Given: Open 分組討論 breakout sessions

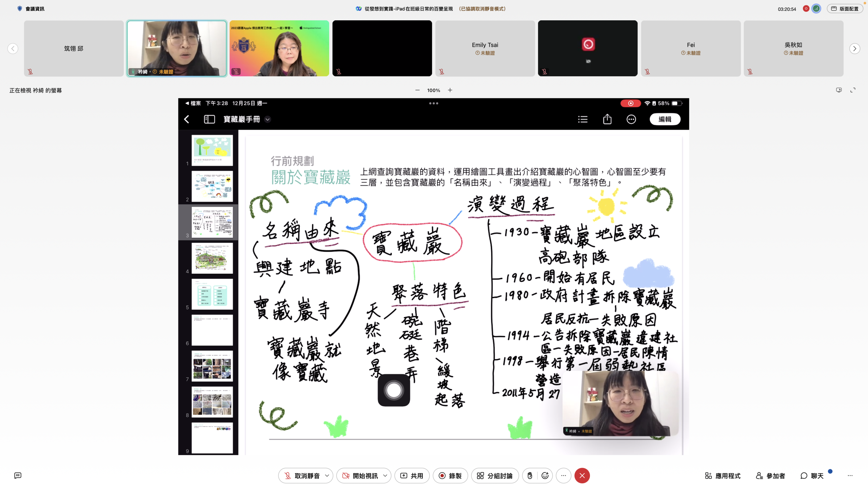Looking at the screenshot, I should (x=495, y=475).
